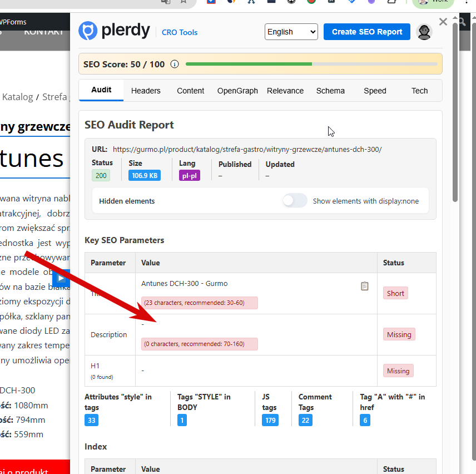
Task: Open the user account avatar
Action: (424, 32)
